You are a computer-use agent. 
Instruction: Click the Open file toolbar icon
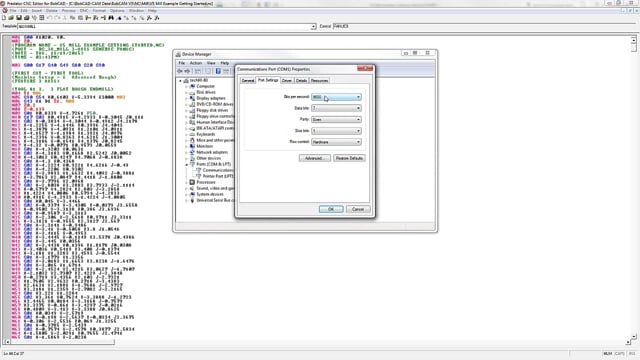(x=11, y=18)
